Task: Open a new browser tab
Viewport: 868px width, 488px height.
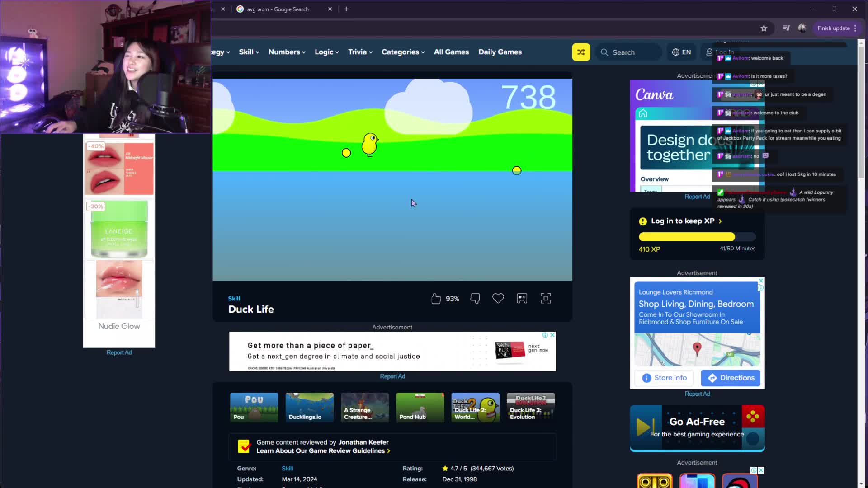Action: click(x=346, y=9)
